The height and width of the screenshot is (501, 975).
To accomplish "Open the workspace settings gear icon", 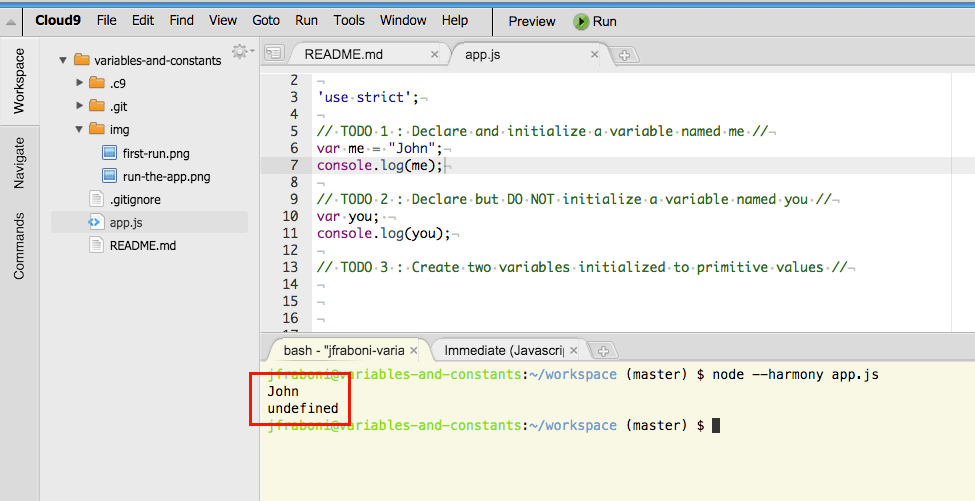I will (239, 51).
